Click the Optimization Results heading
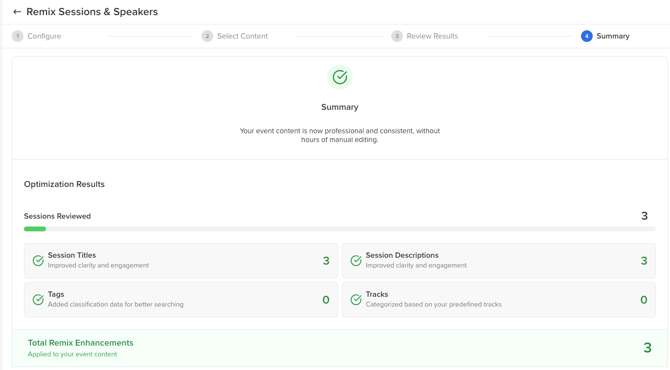The width and height of the screenshot is (670, 370). pyautogui.click(x=64, y=184)
